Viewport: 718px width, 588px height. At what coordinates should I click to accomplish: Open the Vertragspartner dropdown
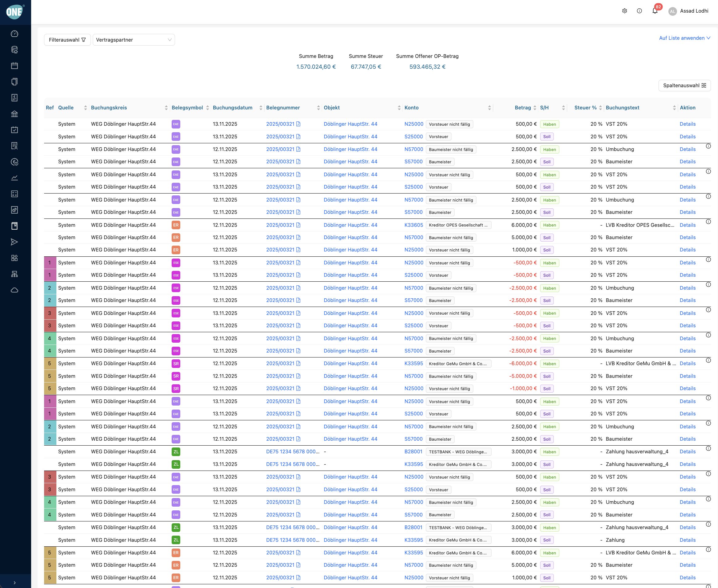pyautogui.click(x=133, y=40)
